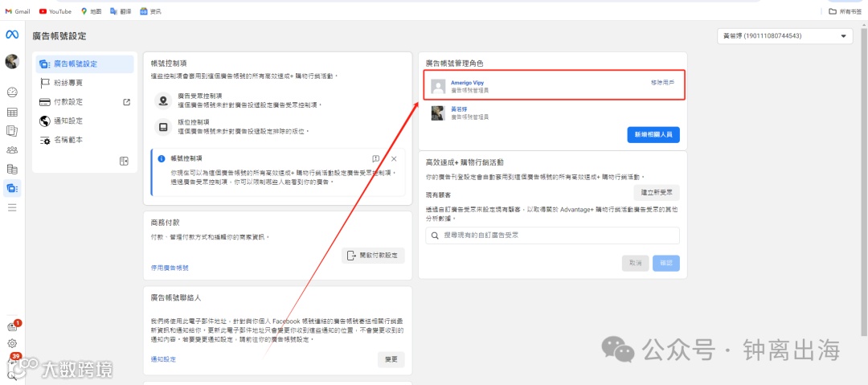Open the all tools hamburger icon
Image resolution: width=868 pixels, height=385 pixels.
coord(12,207)
